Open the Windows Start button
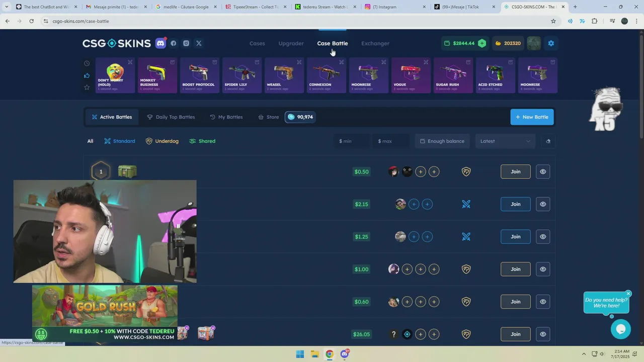The height and width of the screenshot is (362, 644). (x=300, y=354)
